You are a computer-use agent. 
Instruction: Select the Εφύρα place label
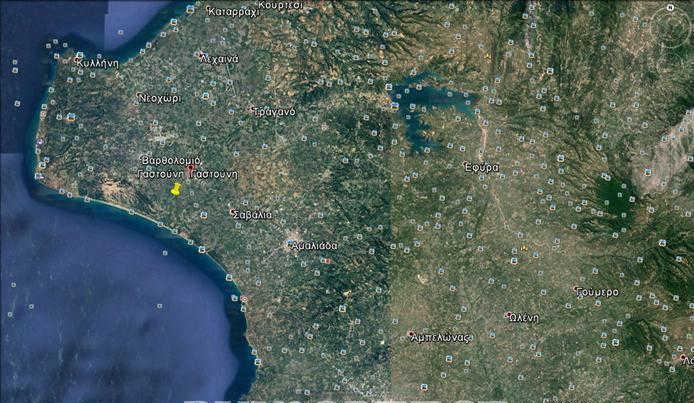coord(481,167)
